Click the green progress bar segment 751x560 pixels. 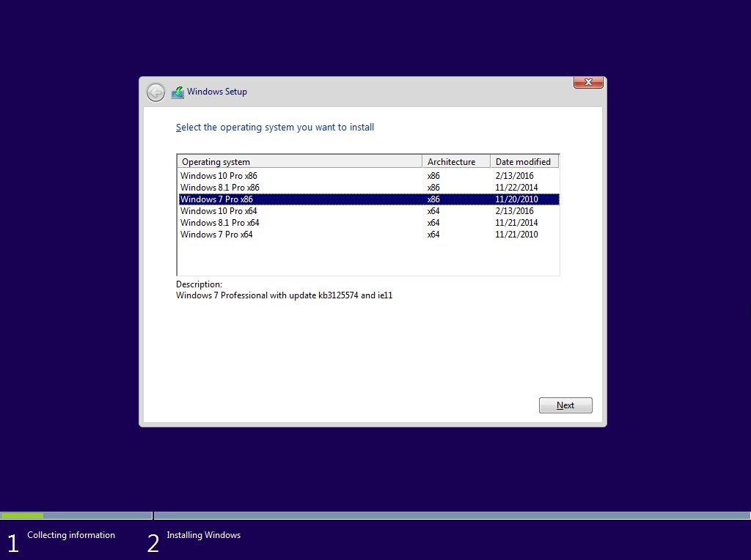[x=22, y=515]
